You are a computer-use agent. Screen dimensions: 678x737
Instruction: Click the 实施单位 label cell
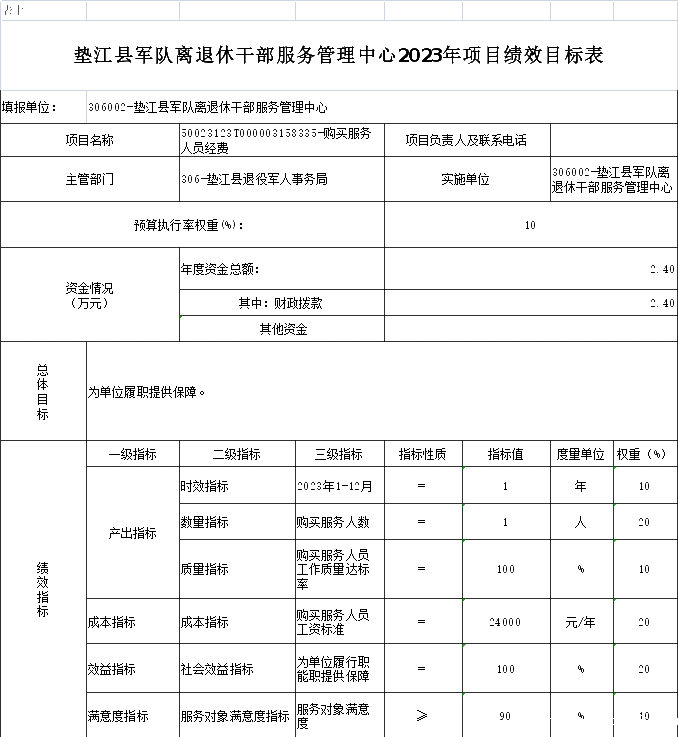click(466, 180)
